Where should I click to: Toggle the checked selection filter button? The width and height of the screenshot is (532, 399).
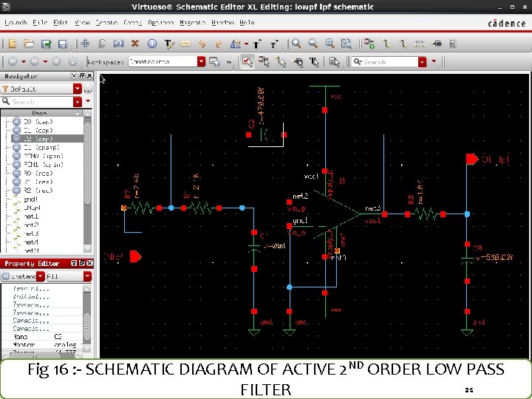click(247, 62)
